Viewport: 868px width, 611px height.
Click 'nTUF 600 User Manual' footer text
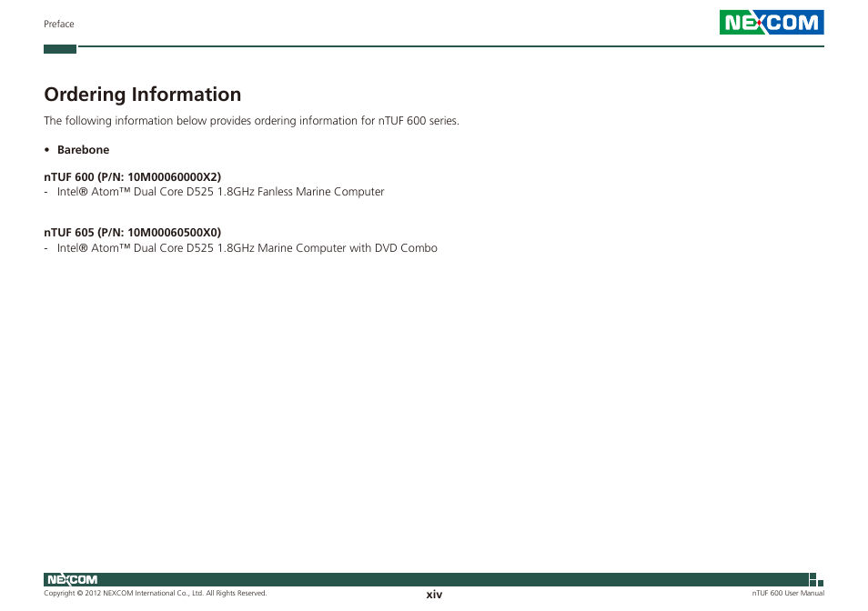point(788,594)
